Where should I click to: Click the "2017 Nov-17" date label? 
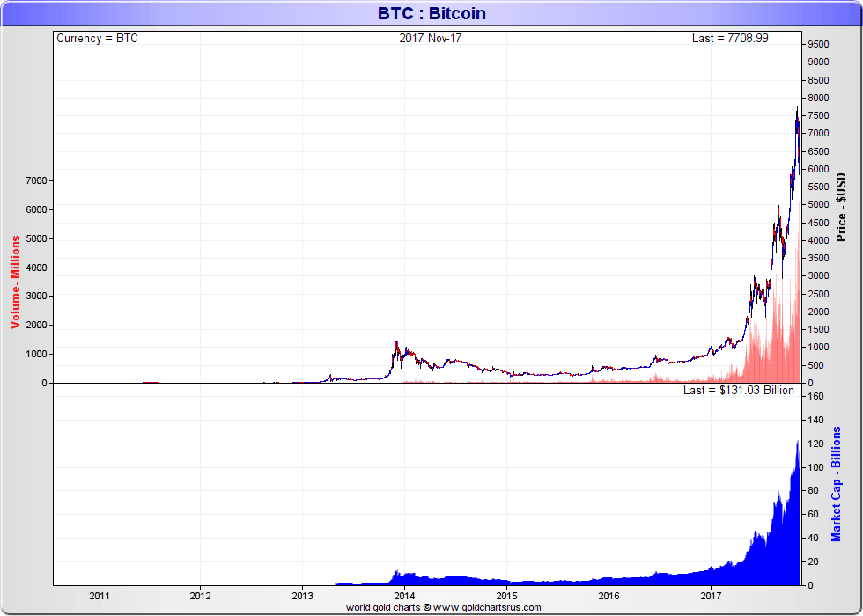click(431, 39)
